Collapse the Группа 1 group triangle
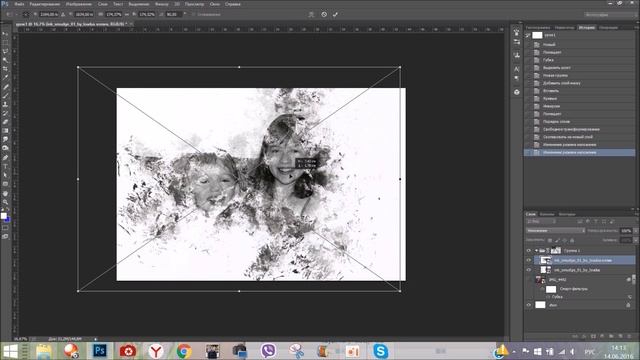 tap(536, 251)
